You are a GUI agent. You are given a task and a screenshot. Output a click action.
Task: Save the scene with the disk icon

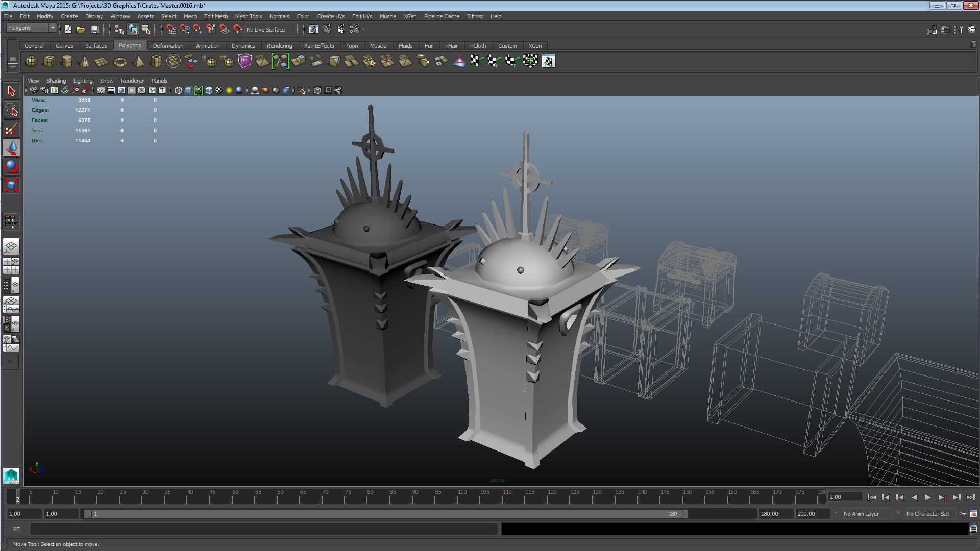(x=94, y=30)
